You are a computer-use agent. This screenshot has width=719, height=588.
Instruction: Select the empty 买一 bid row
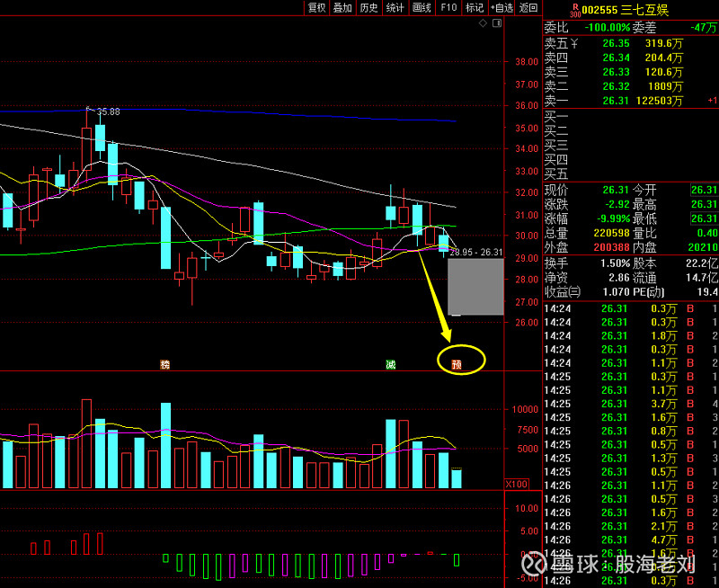pos(631,117)
